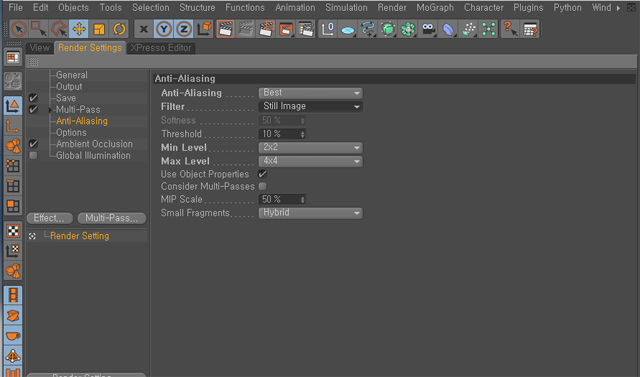Open the Render menu

[392, 7]
